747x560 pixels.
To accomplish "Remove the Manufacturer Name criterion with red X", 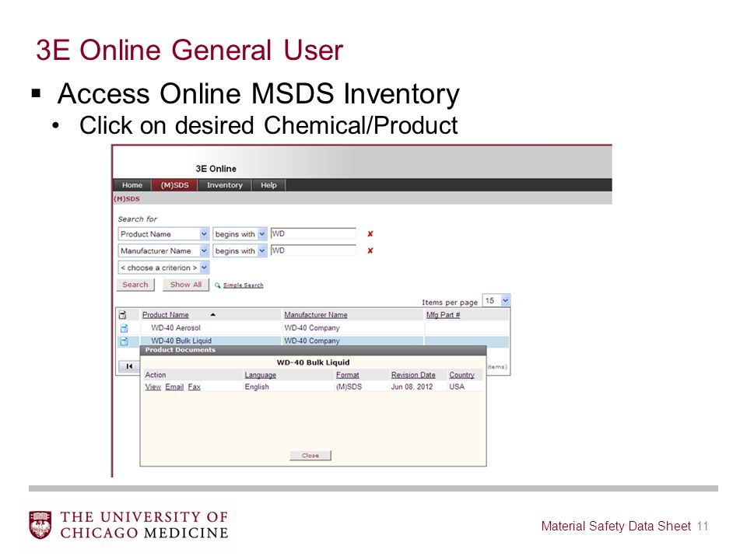I will (x=370, y=250).
